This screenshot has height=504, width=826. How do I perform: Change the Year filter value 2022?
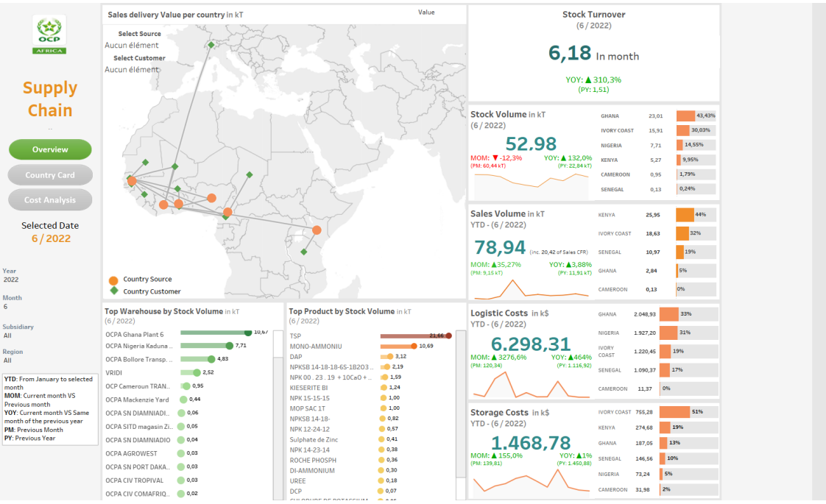pyautogui.click(x=11, y=280)
